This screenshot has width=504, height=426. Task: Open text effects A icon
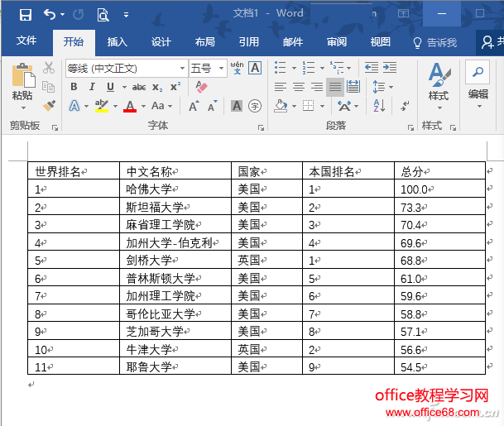pyautogui.click(x=74, y=106)
